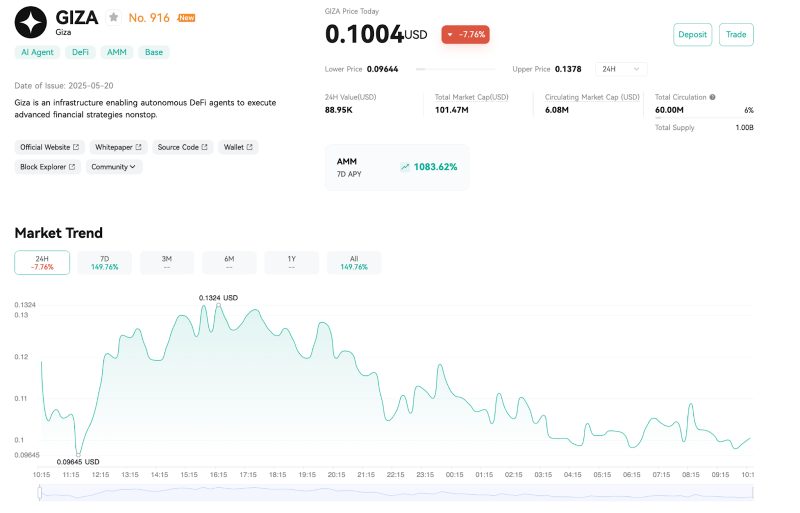Click the GIZA token logo icon
This screenshot has width=800, height=513.
(31, 22)
